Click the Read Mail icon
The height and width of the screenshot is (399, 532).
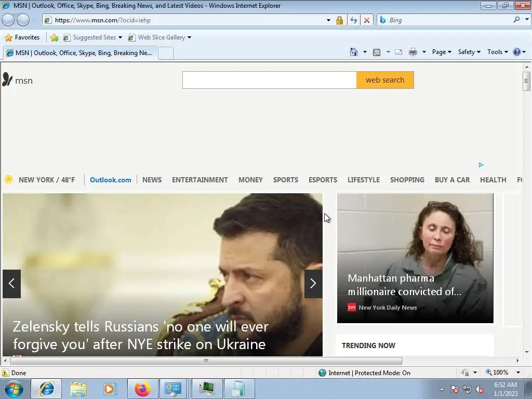(x=398, y=52)
